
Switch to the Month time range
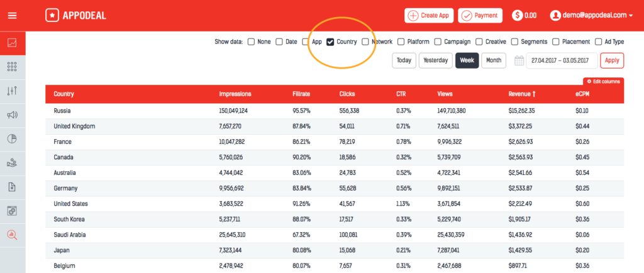[494, 60]
